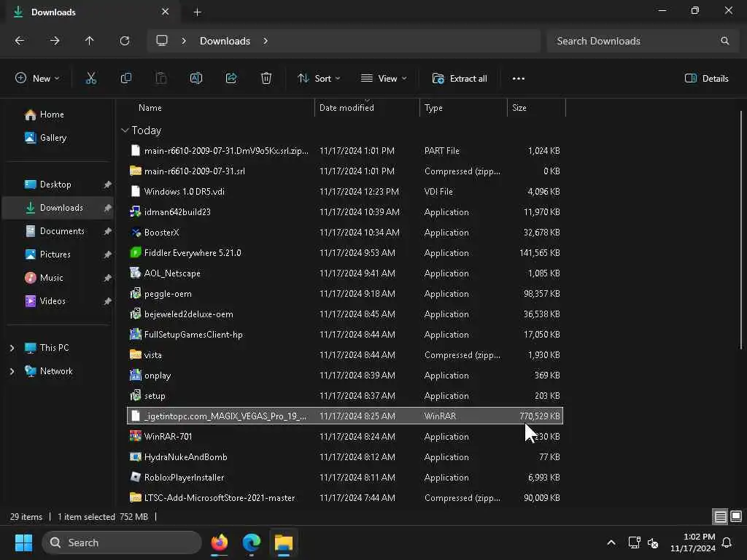Open the View dropdown
The image size is (747, 560).
pyautogui.click(x=384, y=79)
